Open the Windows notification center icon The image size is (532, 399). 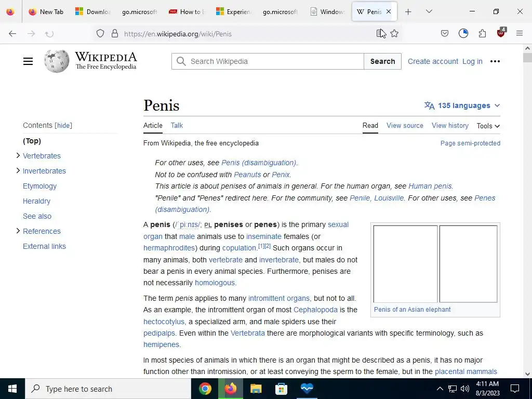point(515,389)
